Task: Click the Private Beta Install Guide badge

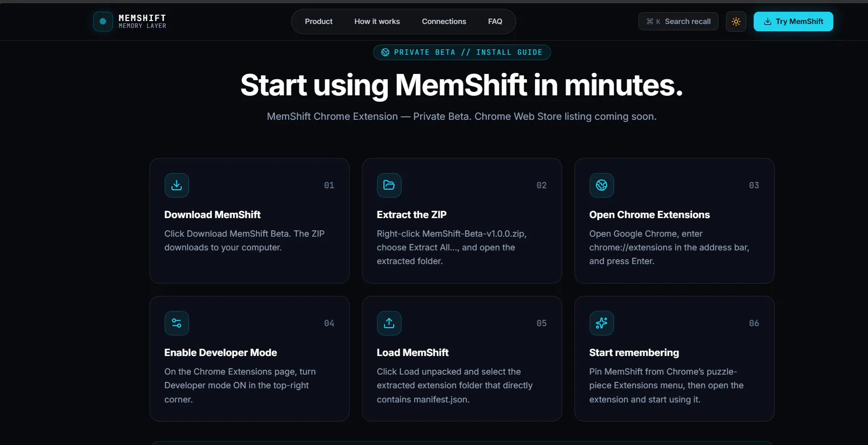Action: (x=462, y=52)
